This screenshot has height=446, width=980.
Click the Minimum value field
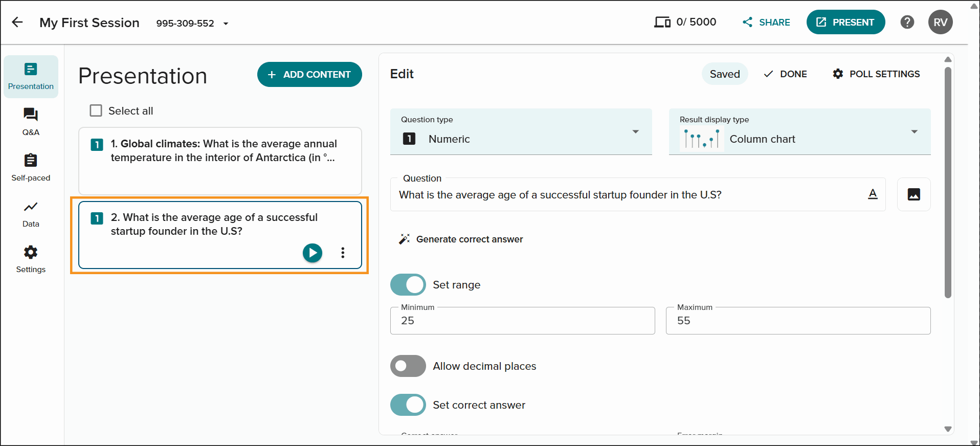pos(522,321)
